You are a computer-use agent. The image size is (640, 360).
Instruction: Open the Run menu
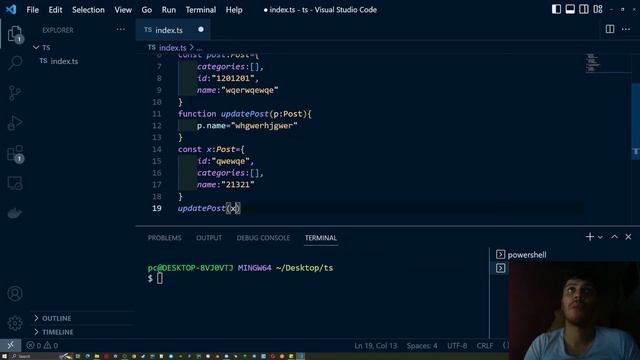tap(169, 10)
